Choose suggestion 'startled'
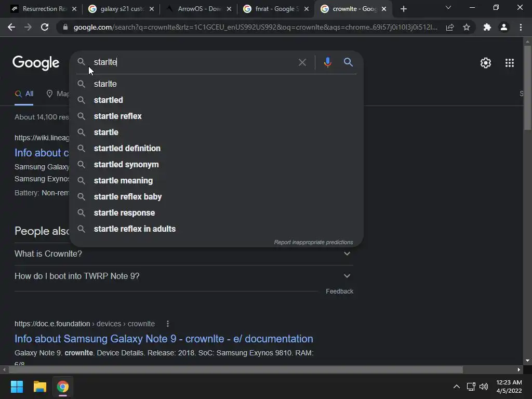This screenshot has width=532, height=399. [x=217, y=100]
